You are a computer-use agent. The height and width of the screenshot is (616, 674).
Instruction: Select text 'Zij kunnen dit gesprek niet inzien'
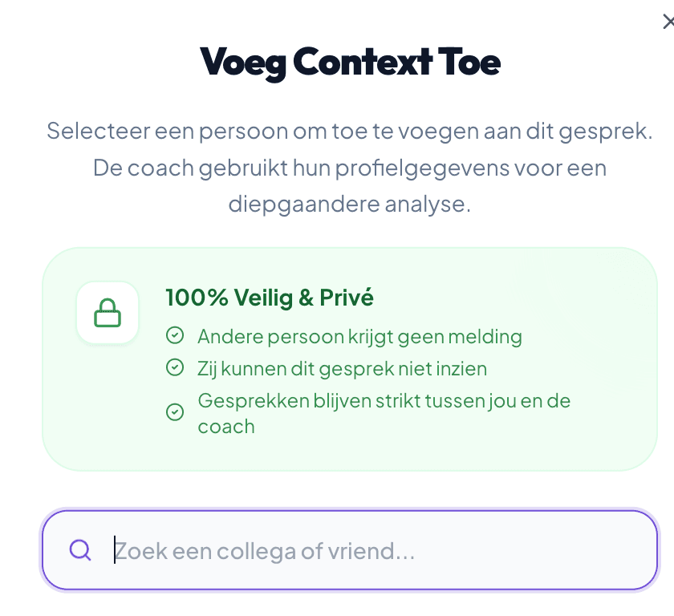click(x=342, y=368)
